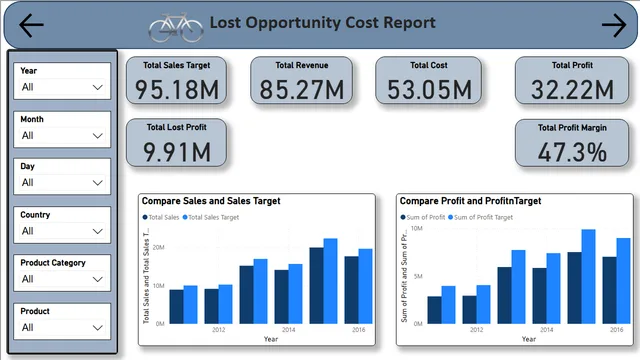
Task: Click the 2012 label on profit chart axis
Action: [476, 330]
